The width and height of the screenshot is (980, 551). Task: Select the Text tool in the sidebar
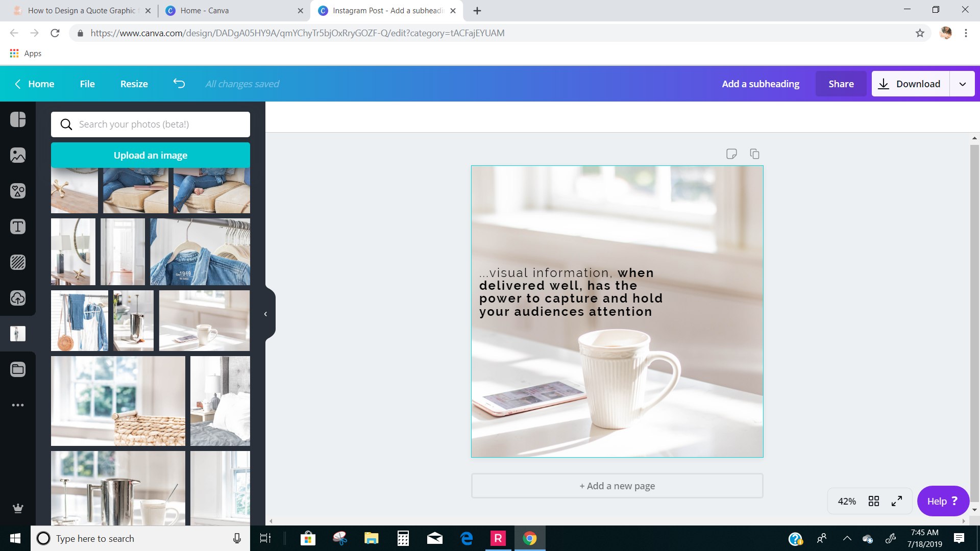[x=18, y=227]
